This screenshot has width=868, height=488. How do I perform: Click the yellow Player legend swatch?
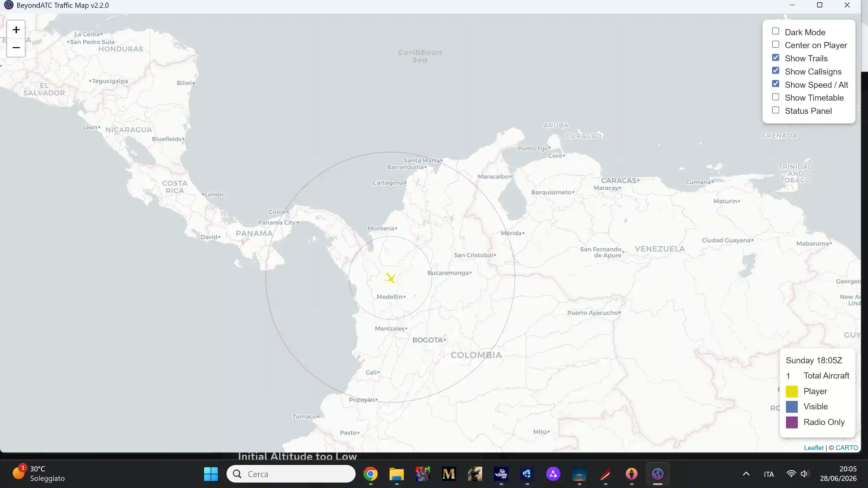click(x=792, y=391)
